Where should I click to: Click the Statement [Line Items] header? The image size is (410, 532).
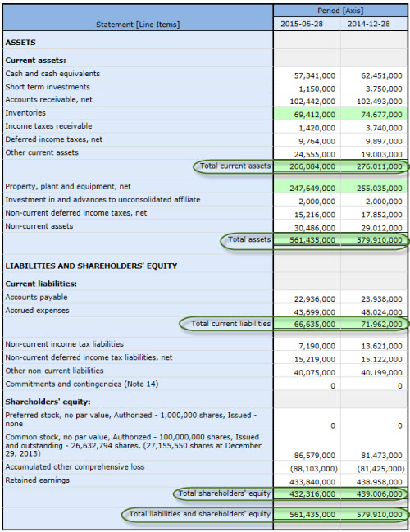pos(138,25)
